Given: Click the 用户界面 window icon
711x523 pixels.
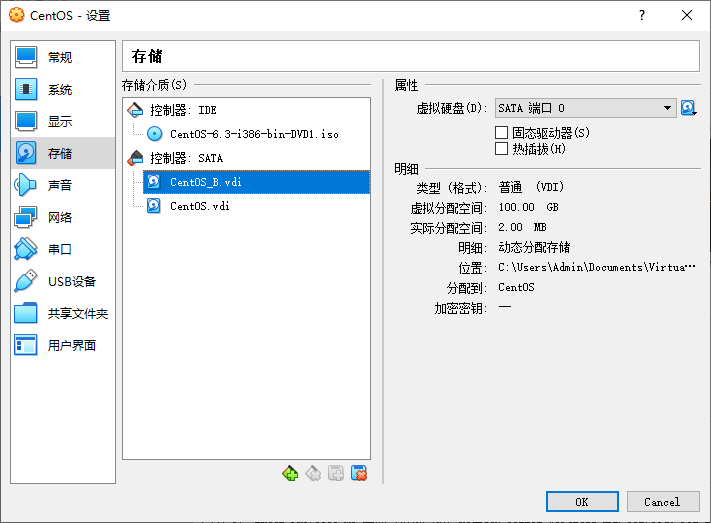Looking at the screenshot, I should coord(26,345).
